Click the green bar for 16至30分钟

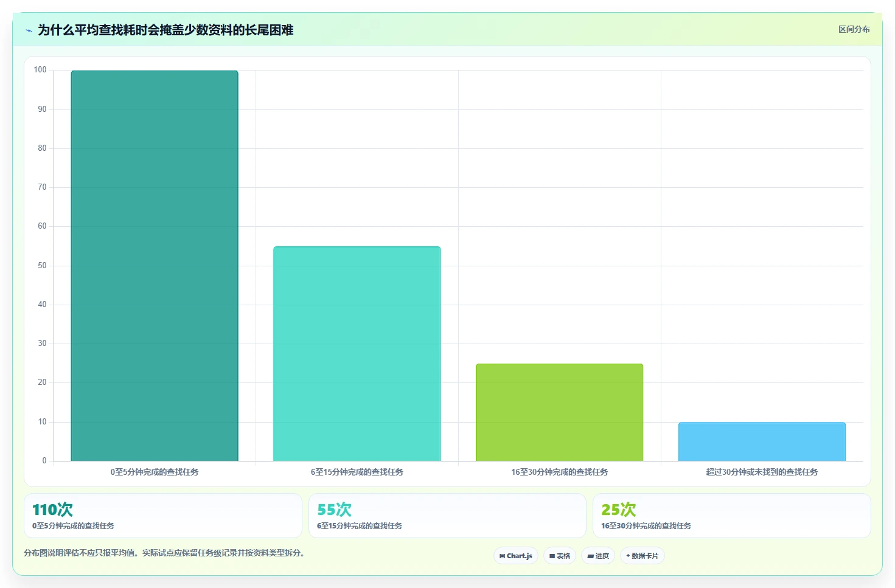pyautogui.click(x=560, y=412)
